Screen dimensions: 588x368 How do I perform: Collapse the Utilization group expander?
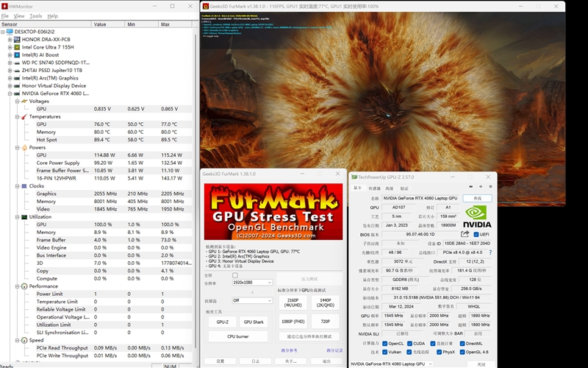[17, 216]
